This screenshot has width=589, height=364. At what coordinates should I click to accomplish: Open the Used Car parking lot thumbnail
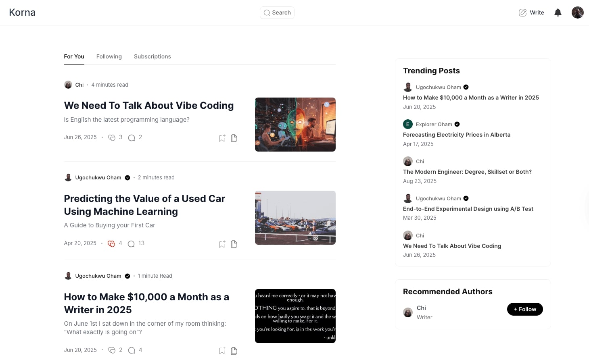(295, 218)
